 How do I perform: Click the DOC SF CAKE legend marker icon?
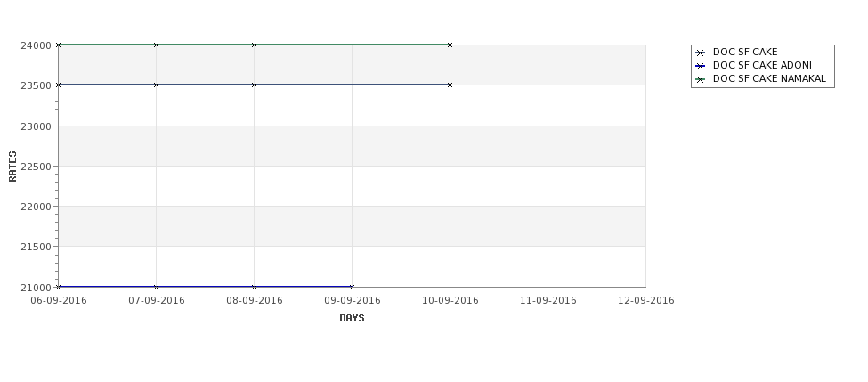(x=701, y=53)
